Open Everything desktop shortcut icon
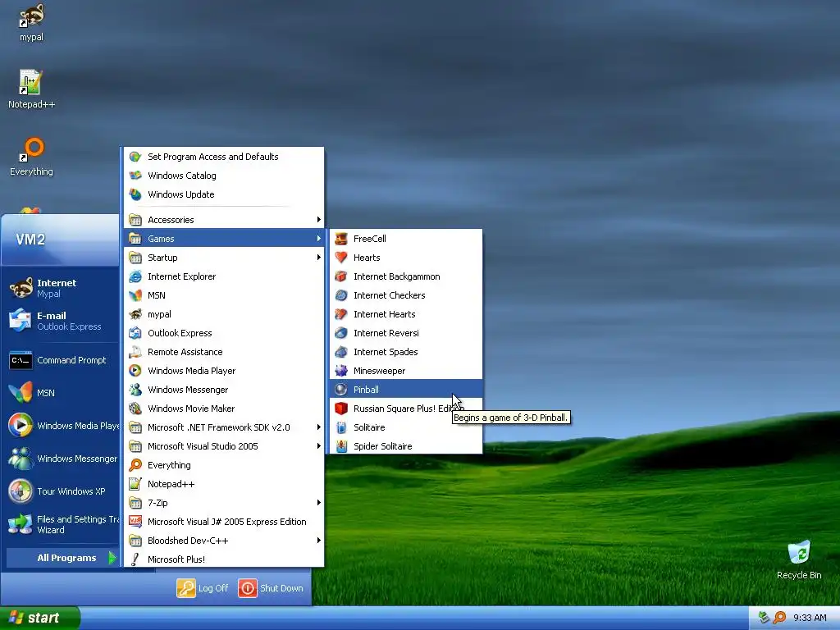 point(32,149)
